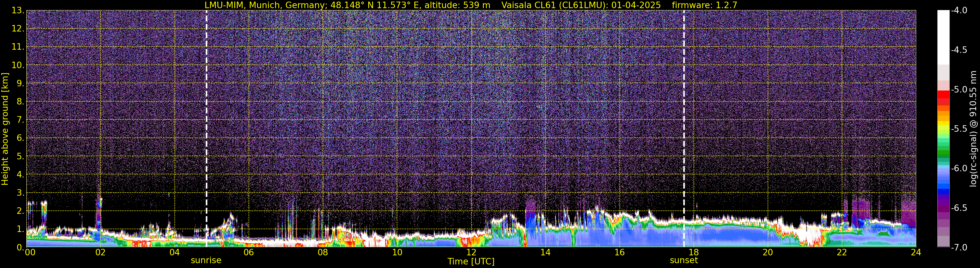This screenshot has width=980, height=268.
Task: Click the x-axis tick label '08'
Action: point(323,253)
